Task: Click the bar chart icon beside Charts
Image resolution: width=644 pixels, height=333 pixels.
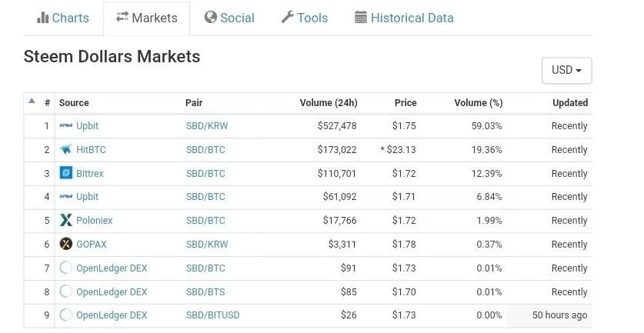Action: click(x=43, y=18)
